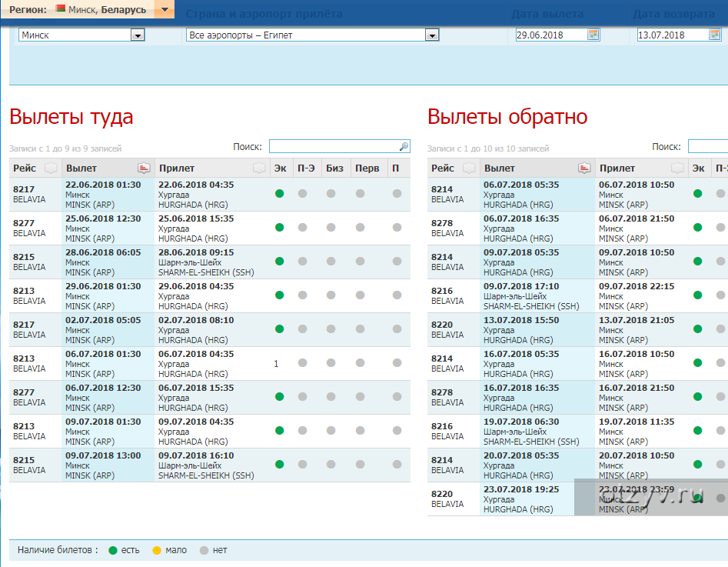The image size is (728, 567).
Task: Select return flight 8216 departing 09.07.2018 17:10
Action: pos(577,296)
